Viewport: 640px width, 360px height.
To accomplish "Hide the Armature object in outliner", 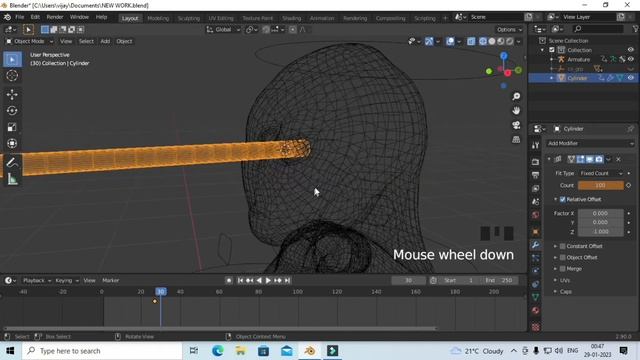I will tap(631, 59).
